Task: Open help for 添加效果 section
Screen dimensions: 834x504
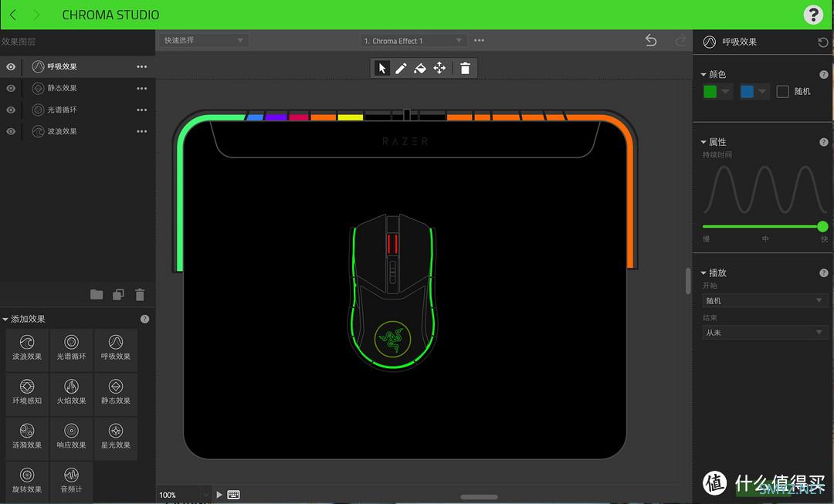Action: click(144, 319)
